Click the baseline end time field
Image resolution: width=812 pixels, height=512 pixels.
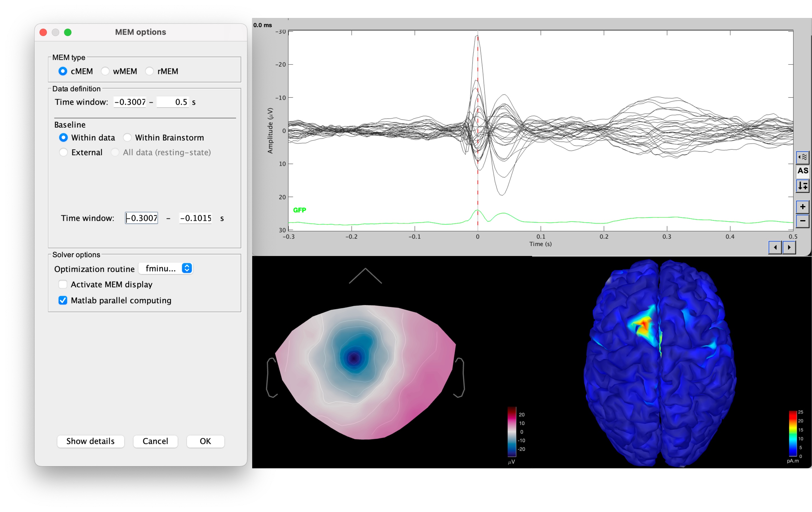pyautogui.click(x=196, y=218)
